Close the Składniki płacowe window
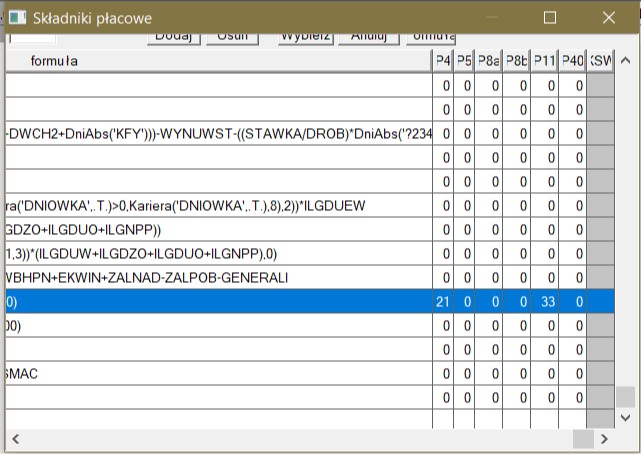This screenshot has height=454, width=641. (x=609, y=17)
